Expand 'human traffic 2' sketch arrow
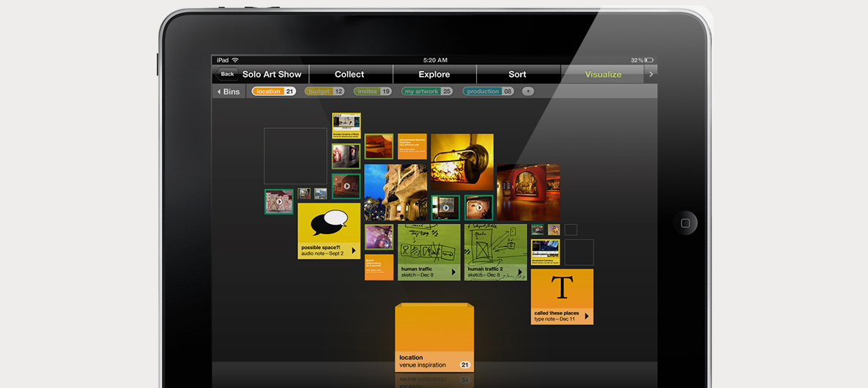Screen dimensions: 868x388 pyautogui.click(x=520, y=272)
